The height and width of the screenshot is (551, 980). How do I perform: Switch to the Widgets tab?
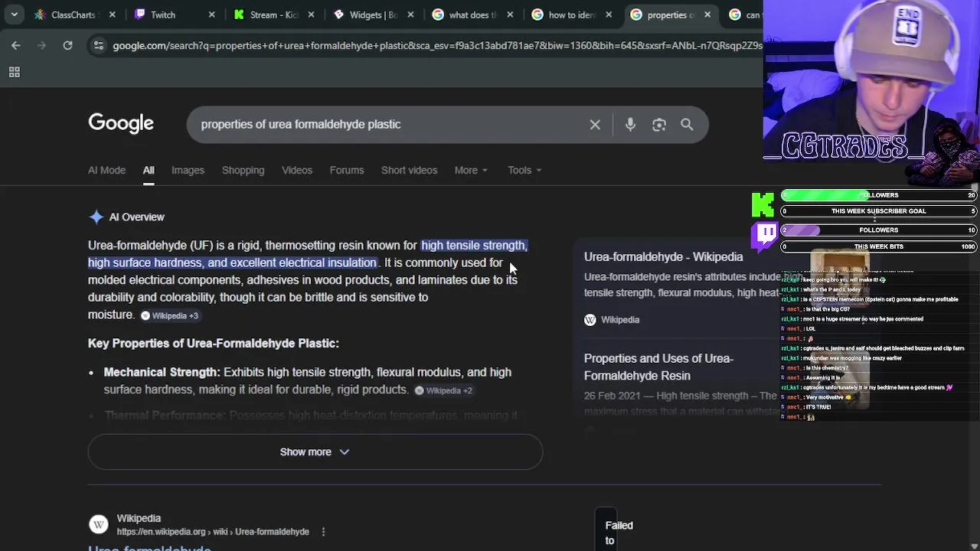coord(367,15)
